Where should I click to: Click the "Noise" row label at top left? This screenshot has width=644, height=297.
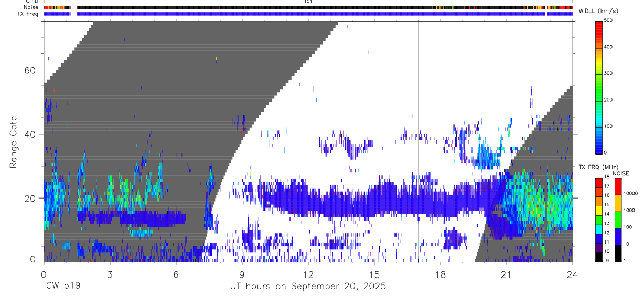coord(31,8)
